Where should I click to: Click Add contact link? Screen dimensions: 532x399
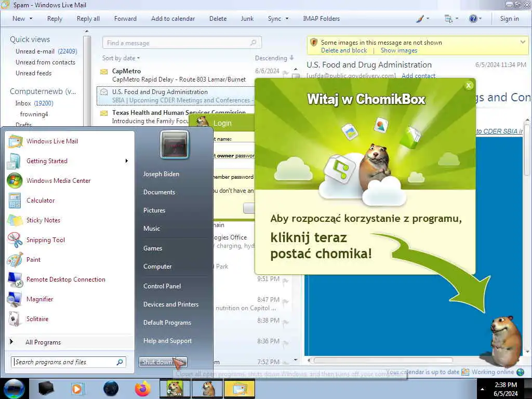click(418, 76)
